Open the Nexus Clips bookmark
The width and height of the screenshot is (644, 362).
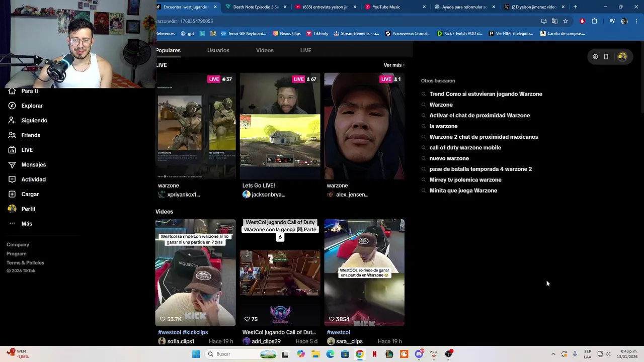(286, 34)
